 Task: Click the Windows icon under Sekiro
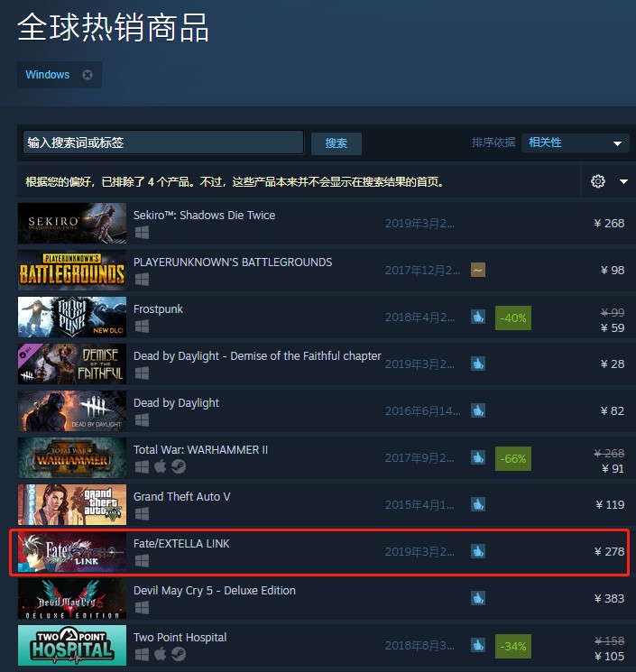click(142, 233)
